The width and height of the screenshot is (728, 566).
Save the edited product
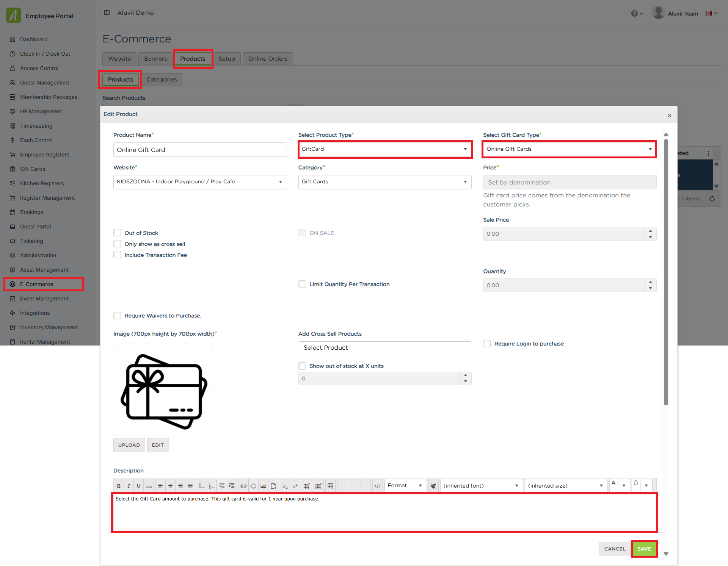tap(644, 549)
